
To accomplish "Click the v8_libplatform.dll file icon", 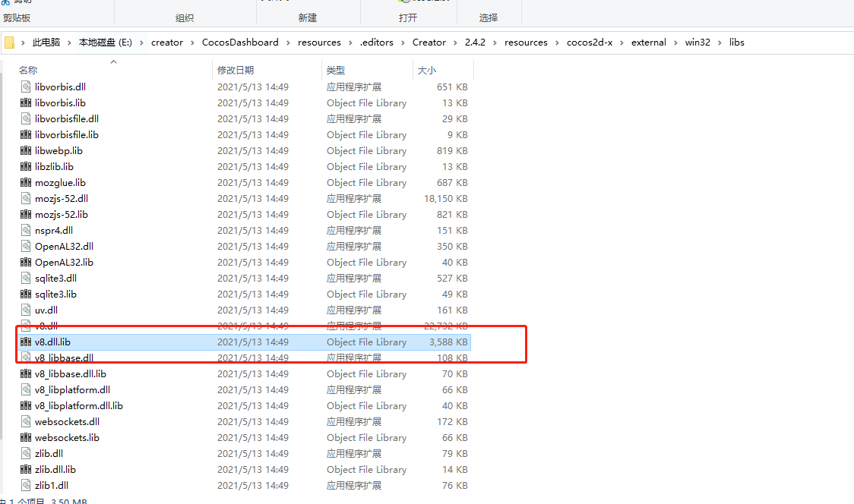I will pyautogui.click(x=26, y=389).
